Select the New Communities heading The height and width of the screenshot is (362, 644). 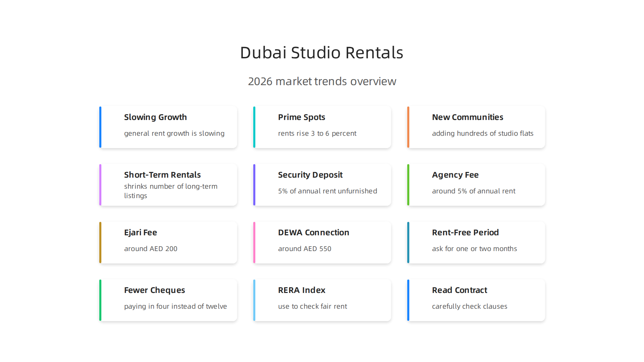468,117
